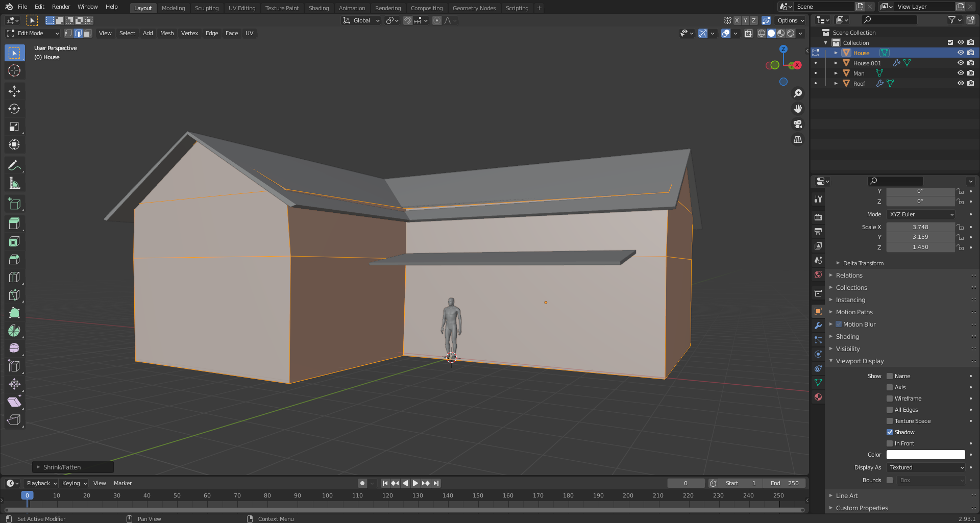
Task: Expand the House.001 outliner item
Action: (836, 63)
